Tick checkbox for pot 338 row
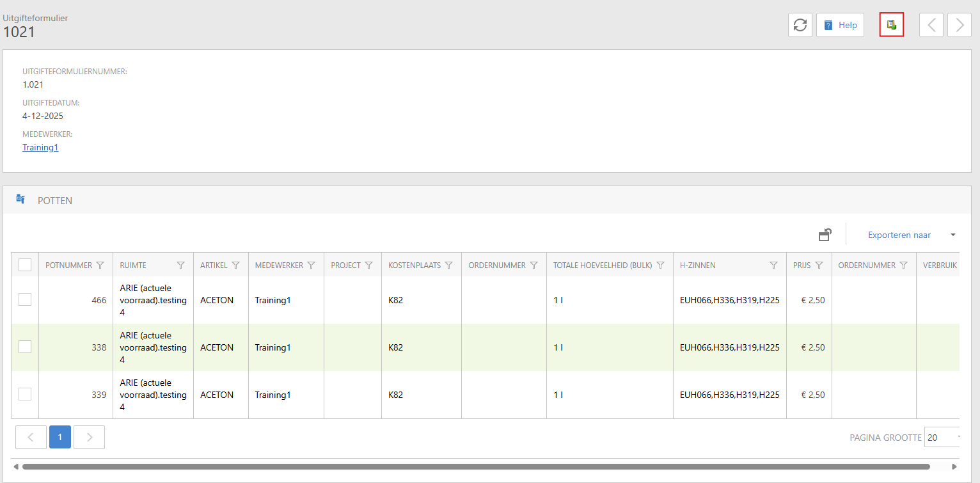The image size is (980, 483). [x=25, y=347]
